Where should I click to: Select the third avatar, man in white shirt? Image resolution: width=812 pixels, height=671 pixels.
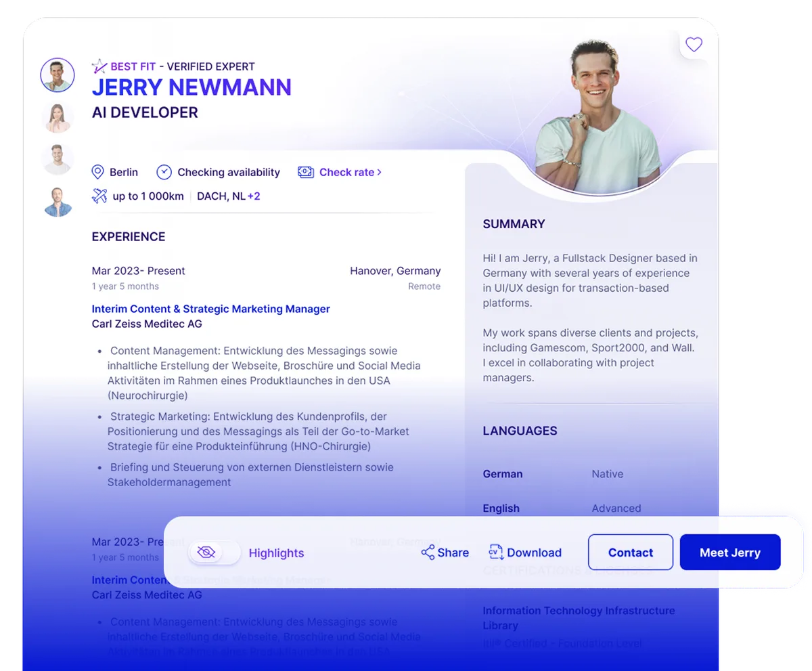click(58, 160)
